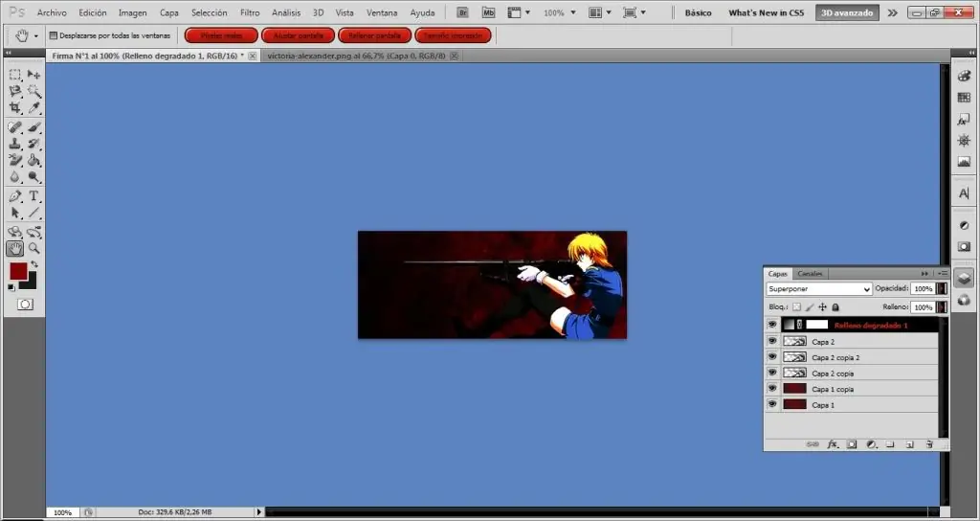
Task: Select the Eyedropper tool
Action: click(x=33, y=108)
